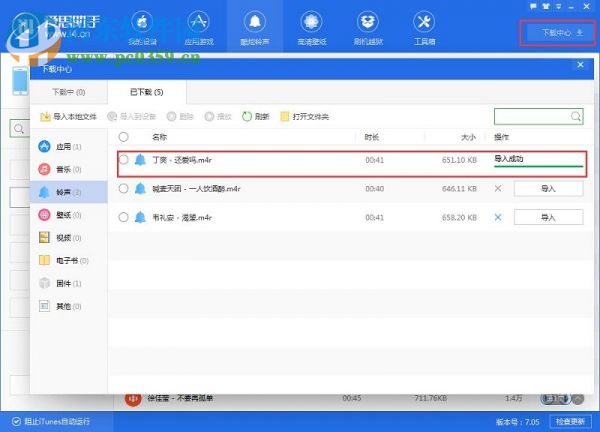
Task: Click the feedback chat icon in title bar
Action: point(533,6)
